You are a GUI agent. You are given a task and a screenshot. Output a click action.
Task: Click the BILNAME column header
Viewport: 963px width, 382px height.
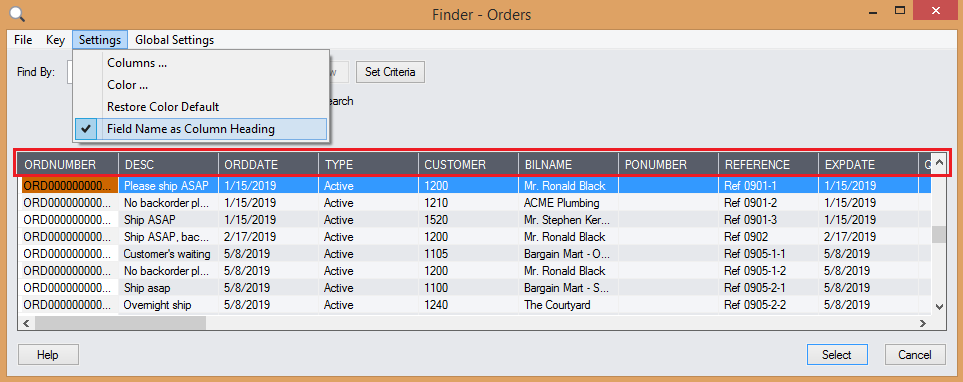(x=569, y=165)
